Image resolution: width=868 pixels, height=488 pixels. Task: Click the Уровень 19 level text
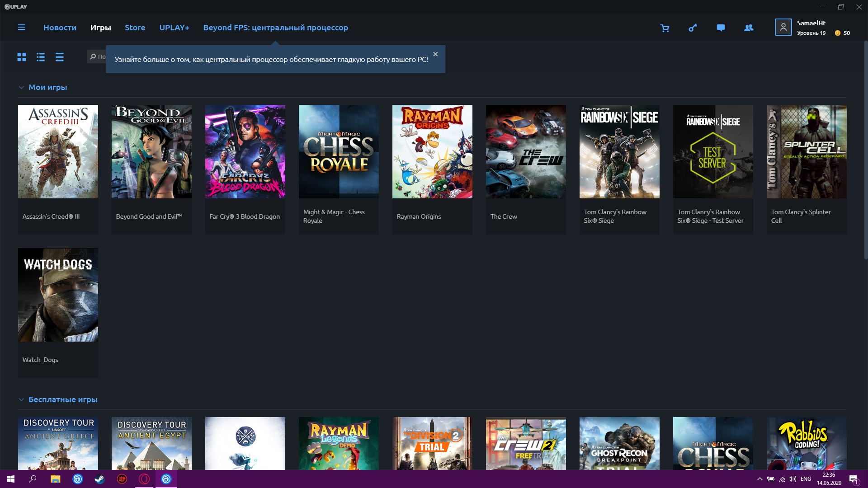pyautogui.click(x=811, y=33)
